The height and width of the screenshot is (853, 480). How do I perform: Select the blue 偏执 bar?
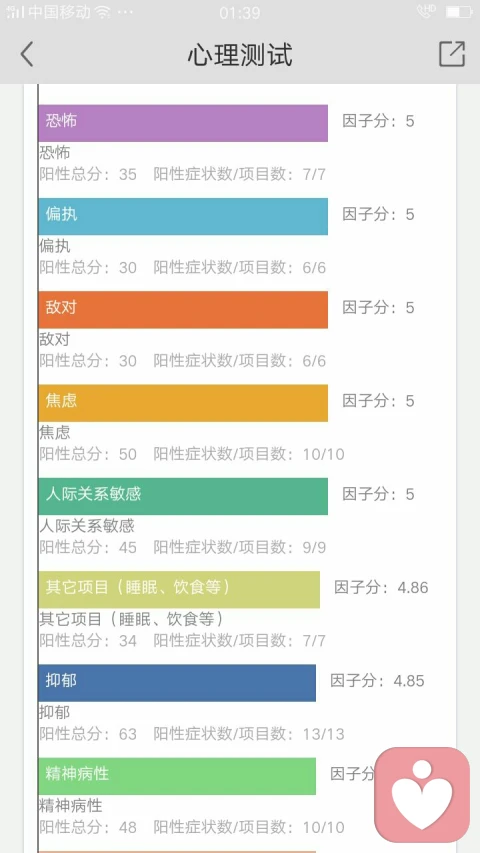pos(183,217)
